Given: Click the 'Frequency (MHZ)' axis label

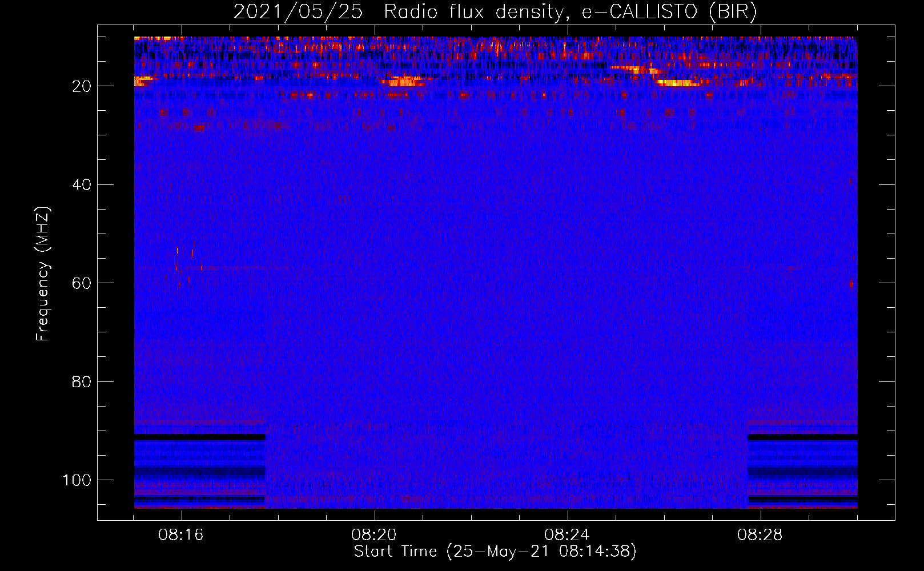Looking at the screenshot, I should click(43, 274).
